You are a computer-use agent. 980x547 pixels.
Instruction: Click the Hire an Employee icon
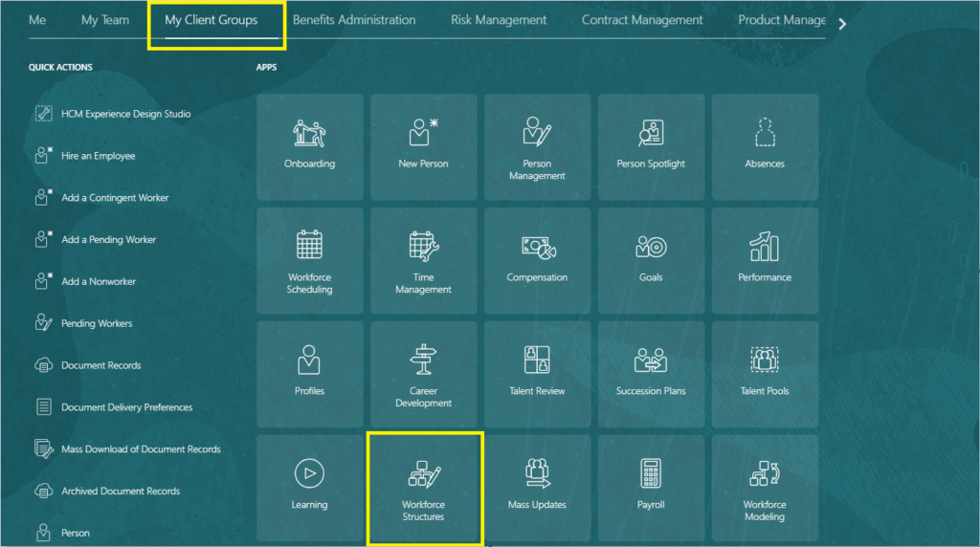coord(43,155)
